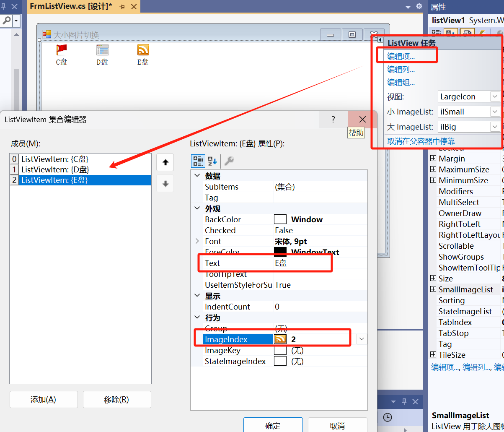The width and height of the screenshot is (504, 432).
Task: Click the BackColor white color swatch
Action: (280, 219)
